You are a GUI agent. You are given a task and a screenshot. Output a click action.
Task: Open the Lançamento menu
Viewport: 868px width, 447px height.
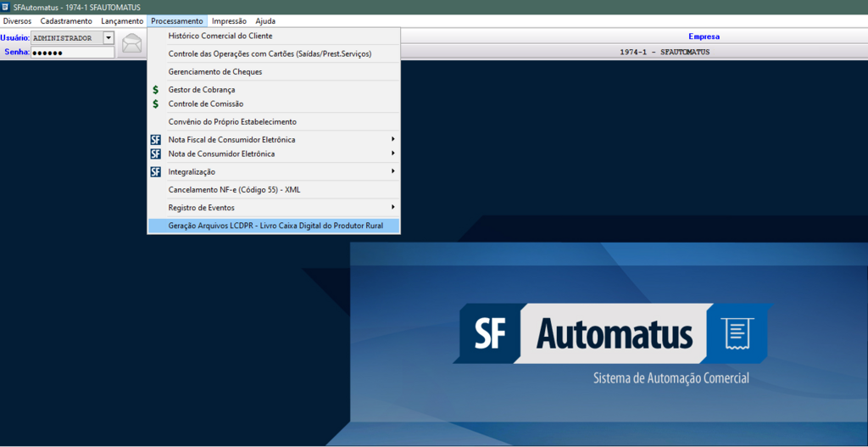pyautogui.click(x=122, y=21)
